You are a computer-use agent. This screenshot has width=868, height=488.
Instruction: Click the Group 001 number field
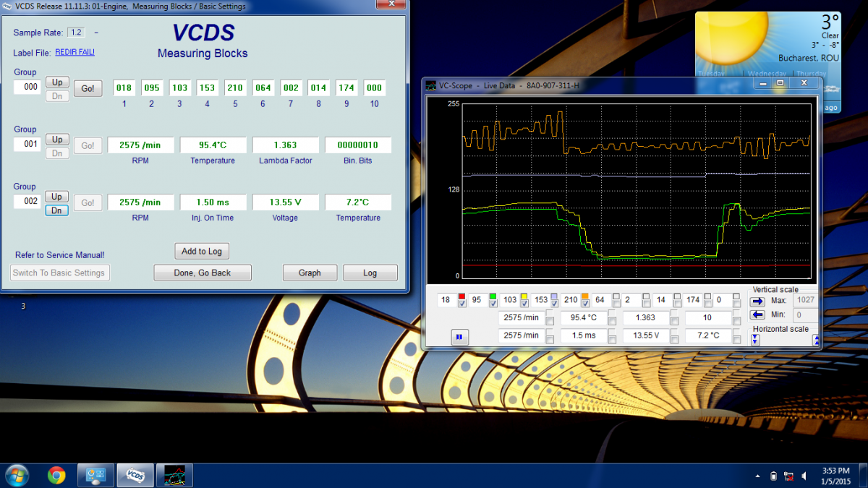point(27,145)
